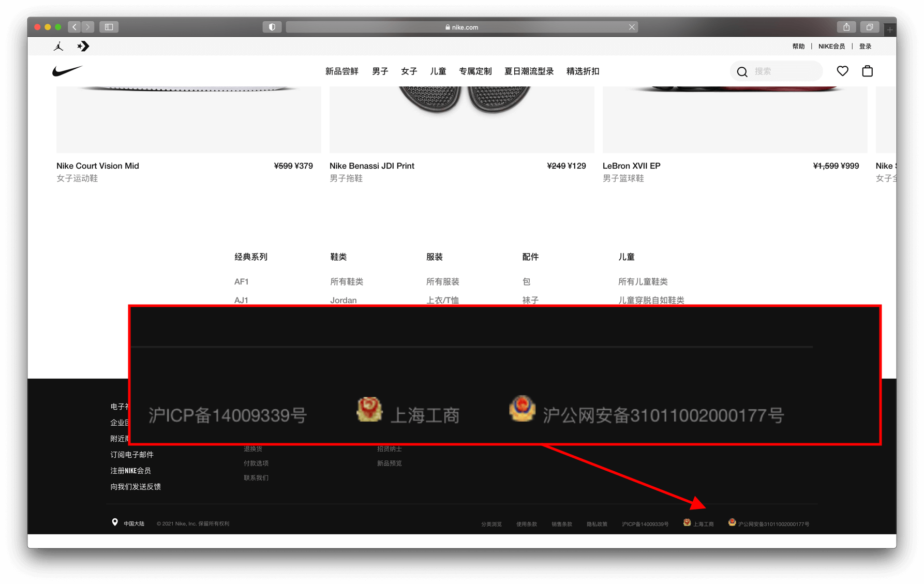Toggle the privacy shield in Safari toolbar
Image resolution: width=924 pixels, height=584 pixels.
click(272, 26)
